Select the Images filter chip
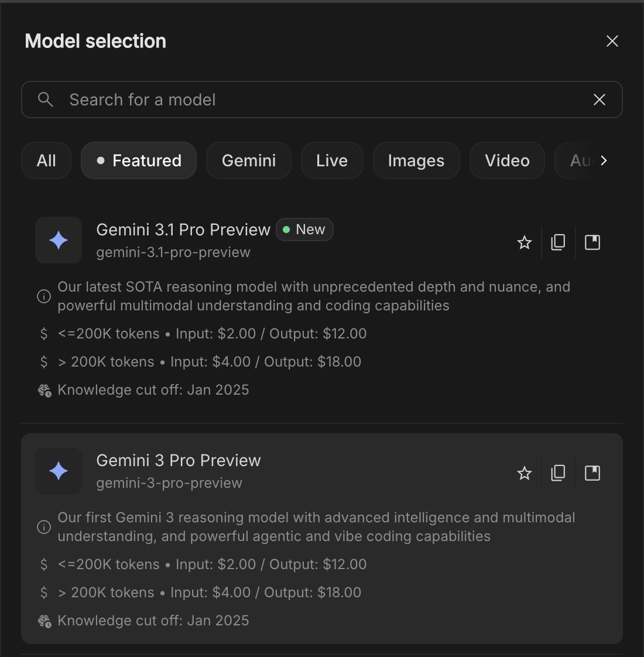The image size is (644, 657). coord(416,160)
